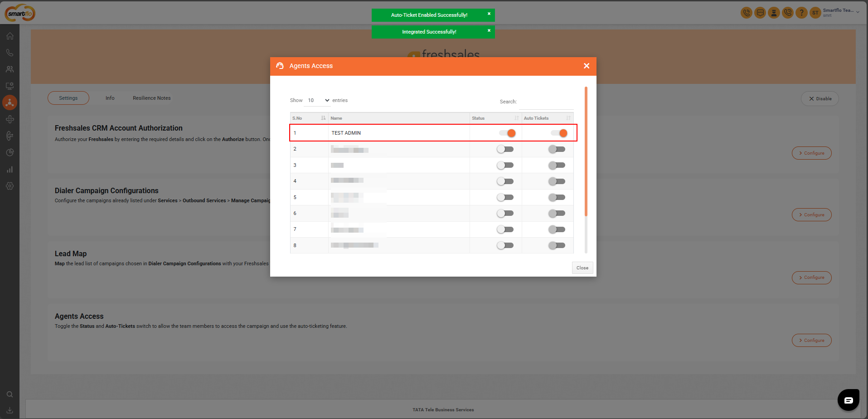Click the Smartflo logo
The height and width of the screenshot is (419, 868).
pyautogui.click(x=20, y=13)
